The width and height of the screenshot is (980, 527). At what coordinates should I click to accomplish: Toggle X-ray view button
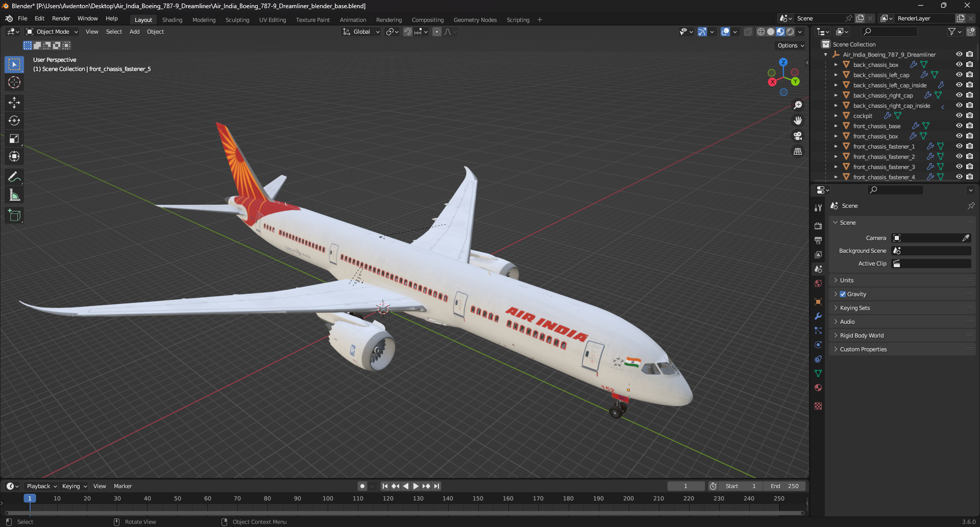tap(748, 32)
